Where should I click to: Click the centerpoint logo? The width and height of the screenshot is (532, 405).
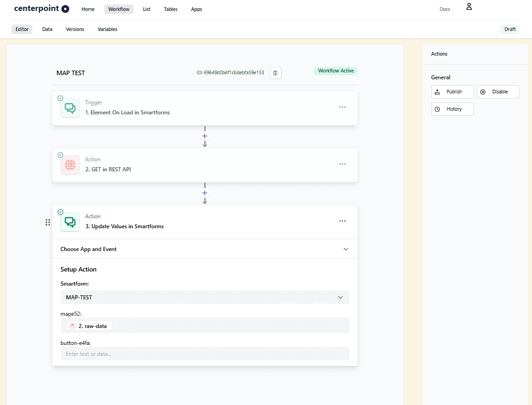(41, 9)
